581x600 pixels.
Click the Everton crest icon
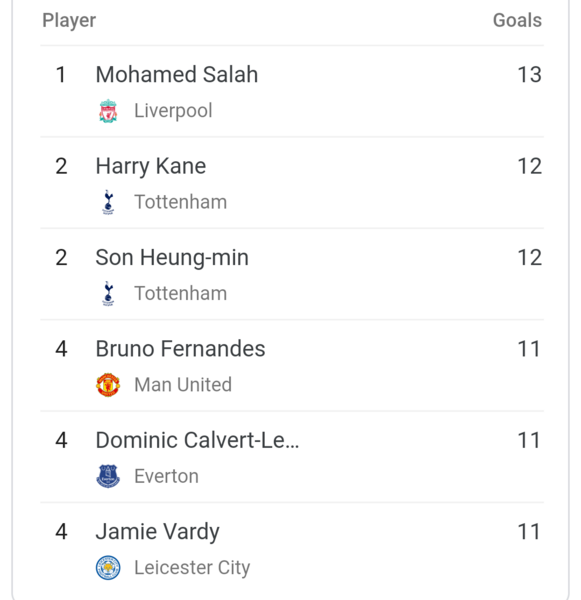point(108,476)
